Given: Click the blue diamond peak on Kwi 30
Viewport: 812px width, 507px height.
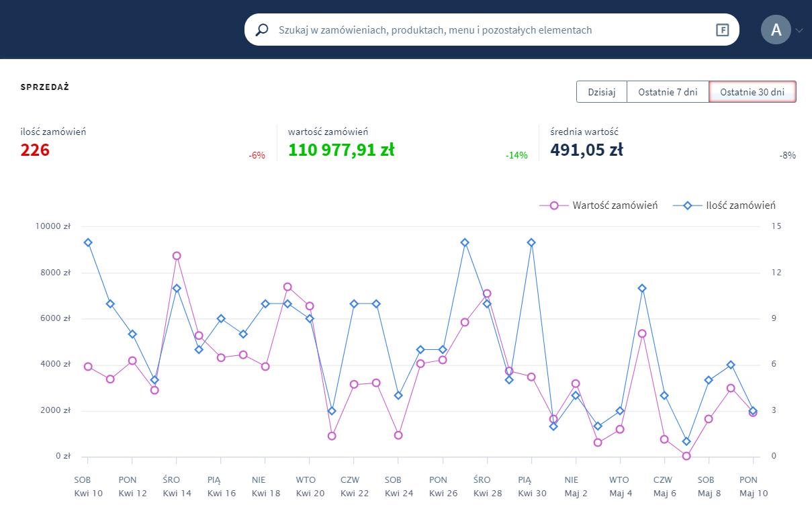Looking at the screenshot, I should tap(531, 242).
